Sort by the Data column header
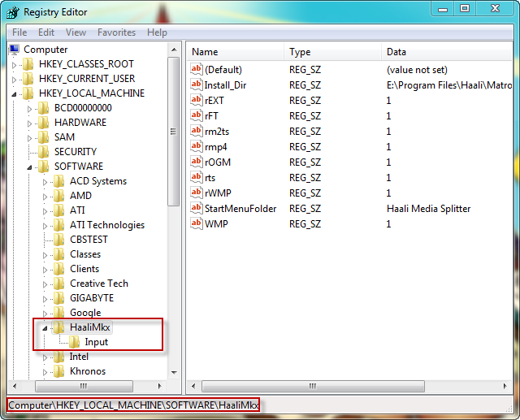This screenshot has height=420, width=520. point(447,52)
